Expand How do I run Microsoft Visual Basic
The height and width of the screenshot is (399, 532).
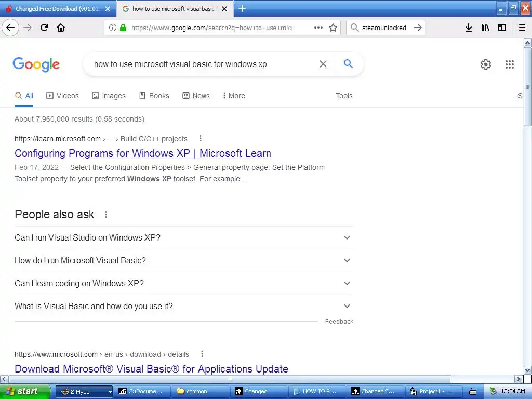pos(184,260)
